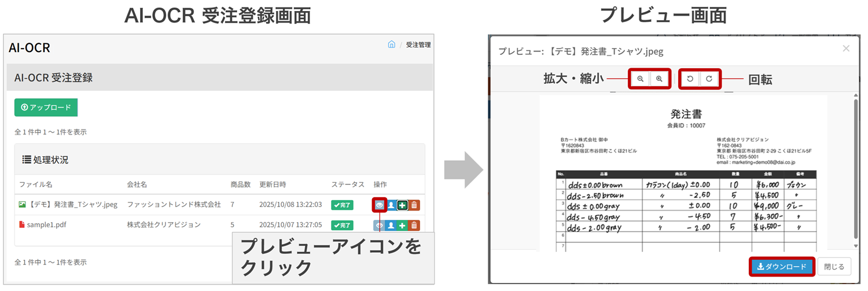868x291 pixels.
Task: Rotate the preview clockwise
Action: tap(709, 79)
